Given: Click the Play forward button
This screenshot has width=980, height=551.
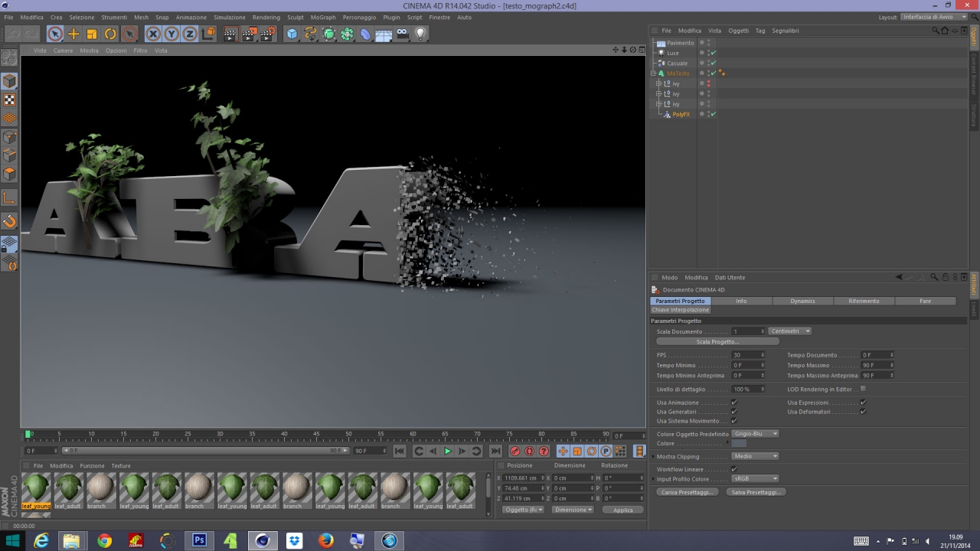Looking at the screenshot, I should 448,452.
